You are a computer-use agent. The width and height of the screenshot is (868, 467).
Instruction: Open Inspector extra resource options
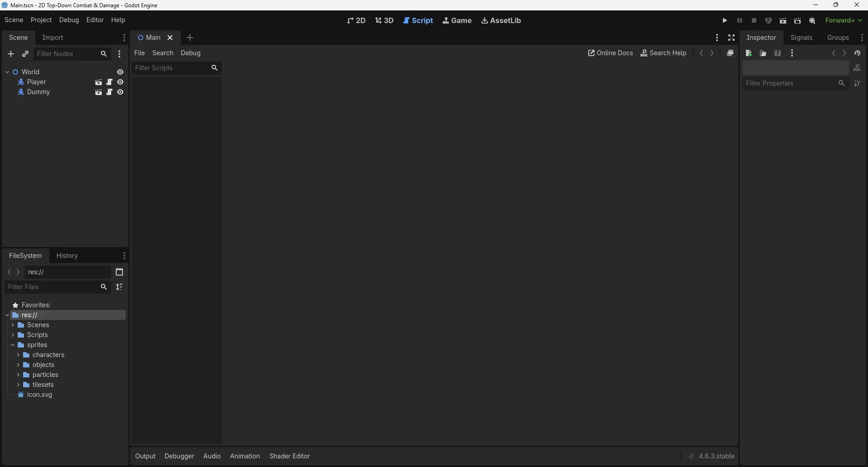tap(792, 53)
